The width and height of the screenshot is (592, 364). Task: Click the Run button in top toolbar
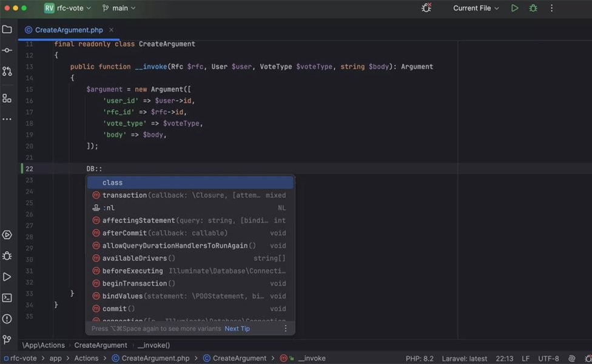click(514, 8)
